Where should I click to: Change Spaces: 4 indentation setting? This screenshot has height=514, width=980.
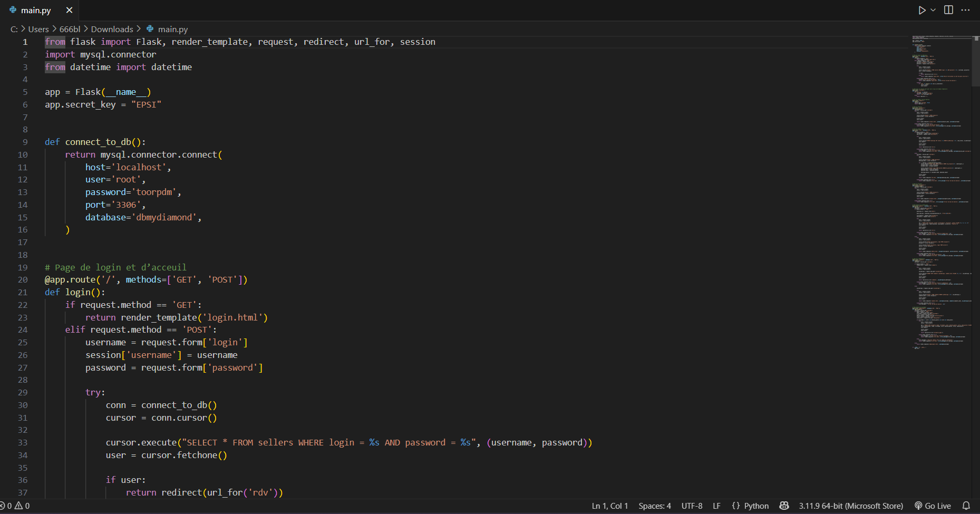tap(654, 506)
